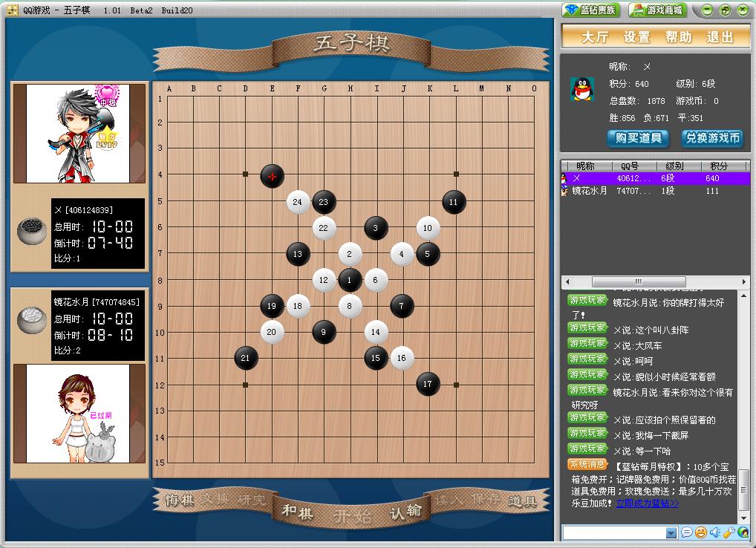Click white stone numbered 14
This screenshot has width=756, height=548.
pyautogui.click(x=376, y=332)
